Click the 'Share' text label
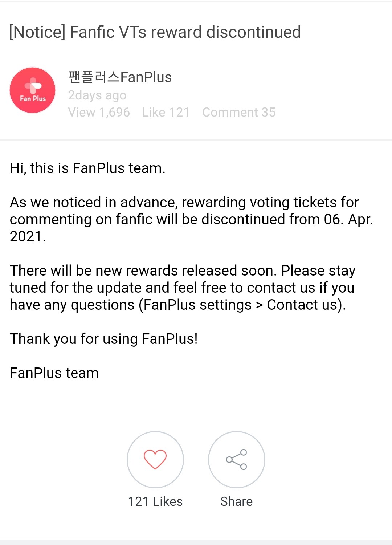This screenshot has width=392, height=545. point(236,501)
